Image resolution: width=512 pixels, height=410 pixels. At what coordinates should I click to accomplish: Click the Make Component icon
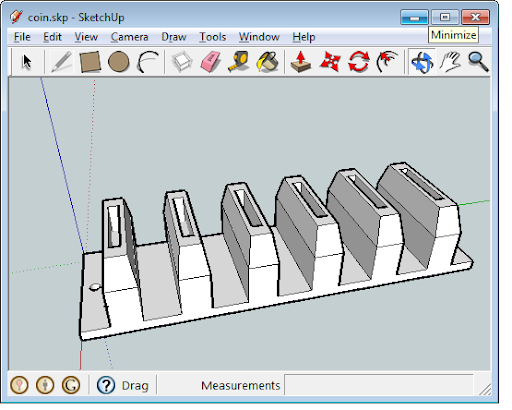point(182,62)
